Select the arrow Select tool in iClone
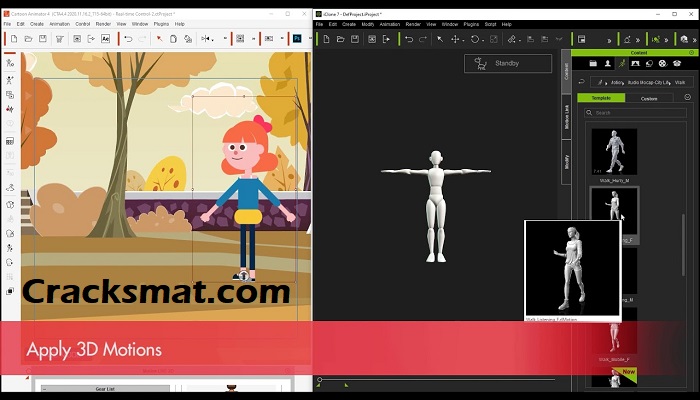This screenshot has width=700, height=400. click(440, 39)
